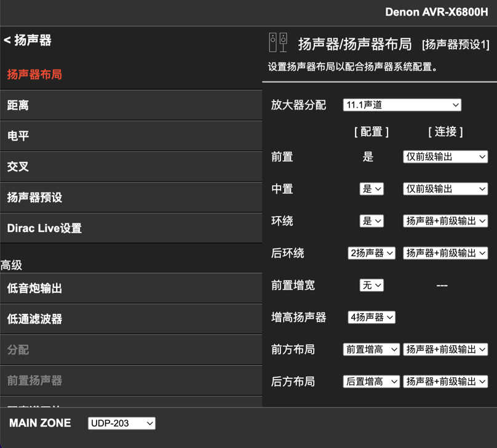Viewport: 497px width, 448px height.
Task: Open 前置增宽 无 dropdown
Action: [372, 286]
